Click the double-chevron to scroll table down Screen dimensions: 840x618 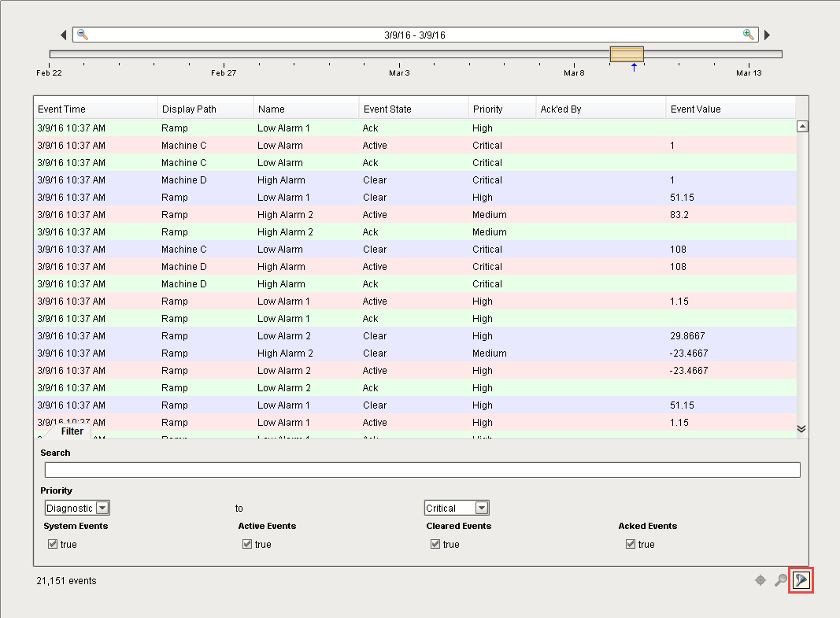point(801,428)
